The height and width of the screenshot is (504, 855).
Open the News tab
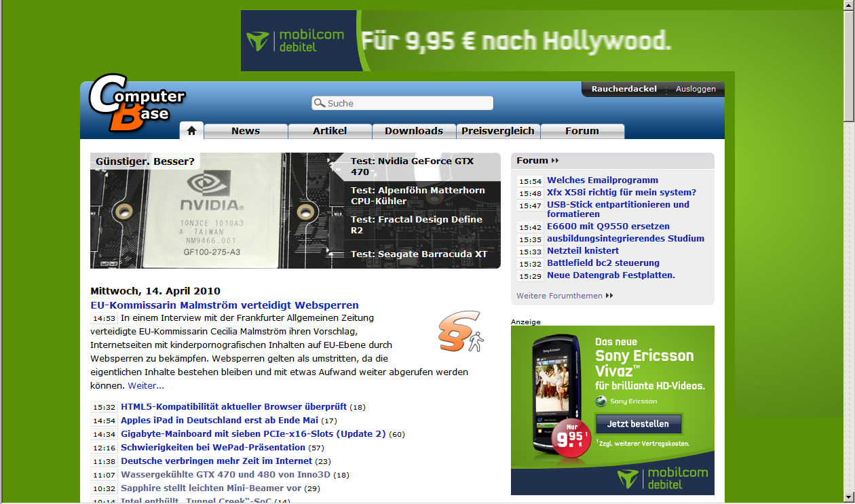[246, 131]
